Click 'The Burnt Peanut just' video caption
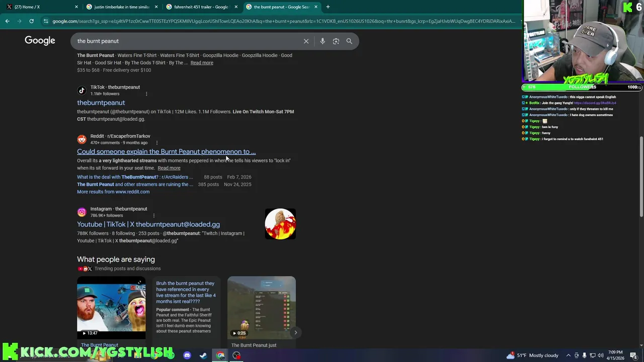Screen dimensions: 644x362 [254, 345]
